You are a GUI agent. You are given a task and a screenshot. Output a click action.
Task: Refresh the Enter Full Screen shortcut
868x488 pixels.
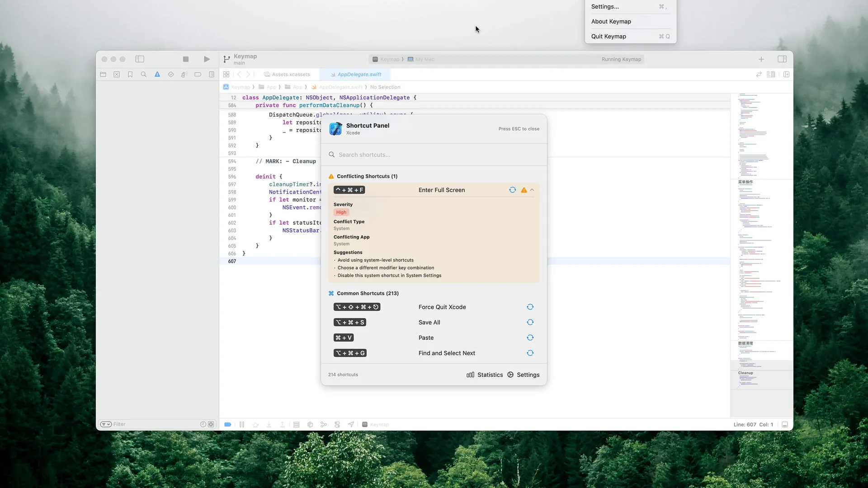[x=512, y=190]
